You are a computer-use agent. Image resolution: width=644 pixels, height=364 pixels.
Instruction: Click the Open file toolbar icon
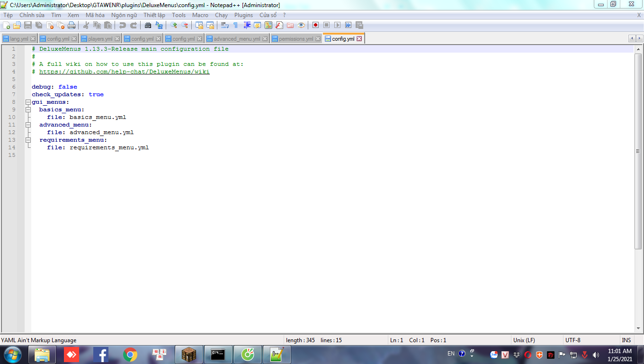(x=17, y=25)
